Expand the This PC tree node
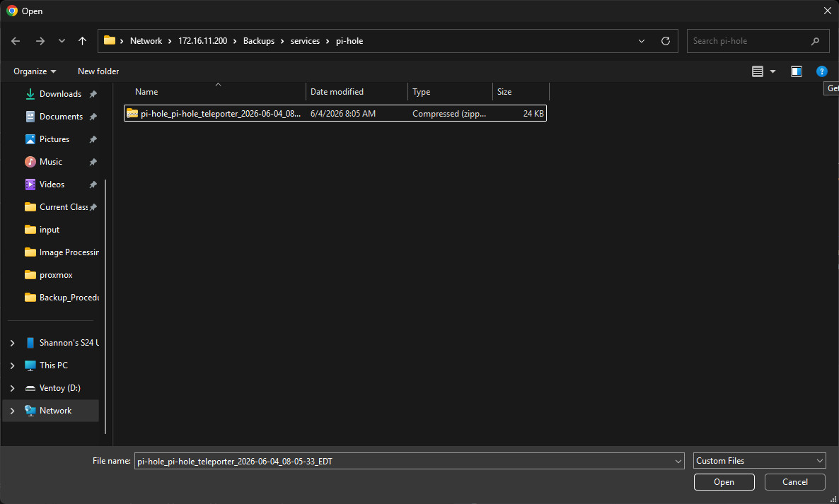839x504 pixels. (x=12, y=365)
